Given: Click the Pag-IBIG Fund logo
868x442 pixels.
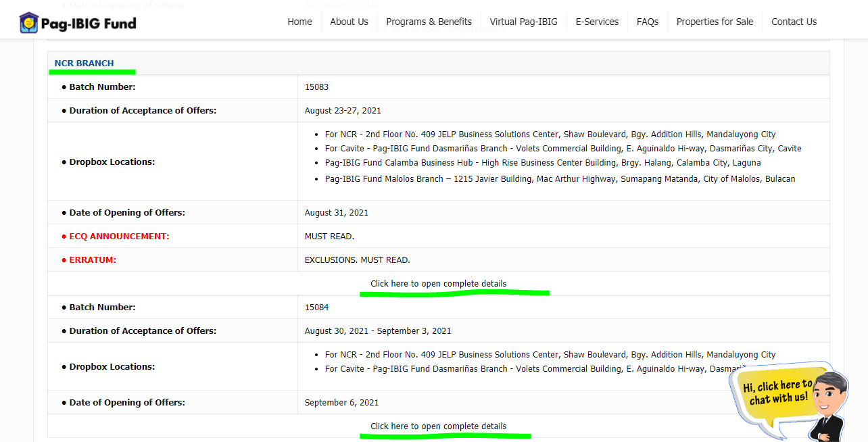Looking at the screenshot, I should point(78,23).
